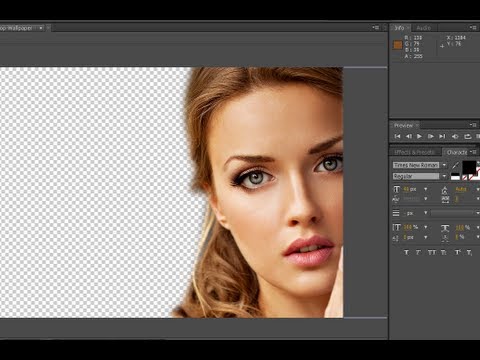The width and height of the screenshot is (480, 360).
Task: Jump to first frame in Preview panel
Action: 397,136
